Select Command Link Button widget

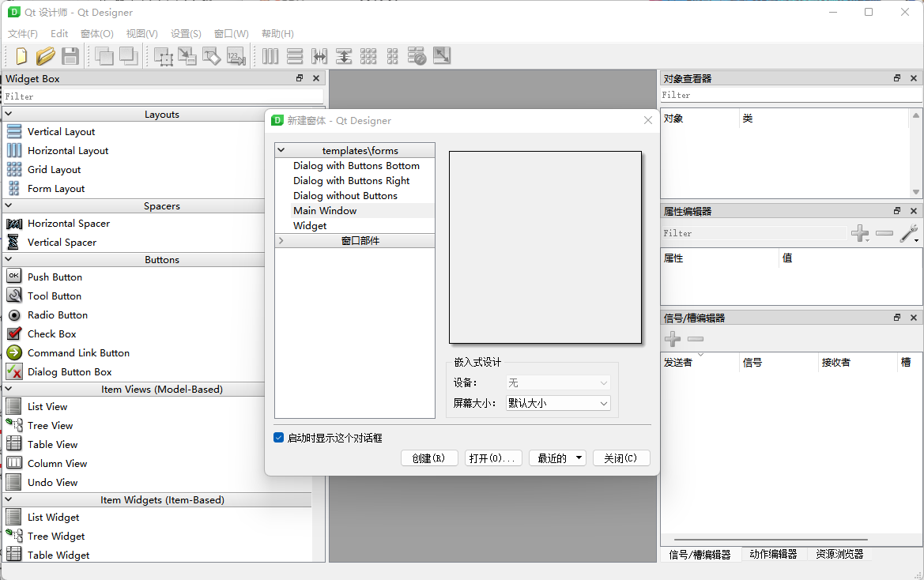click(x=68, y=352)
